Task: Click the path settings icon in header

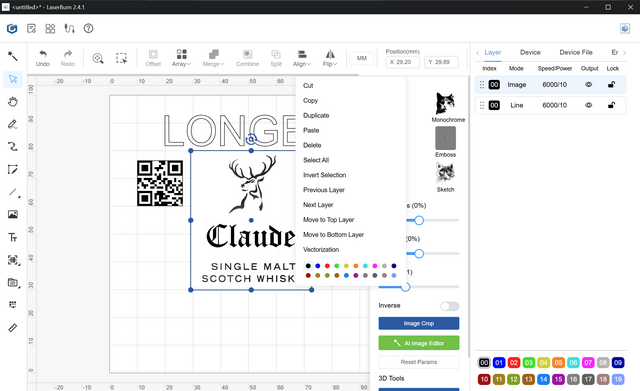Action: click(69, 29)
